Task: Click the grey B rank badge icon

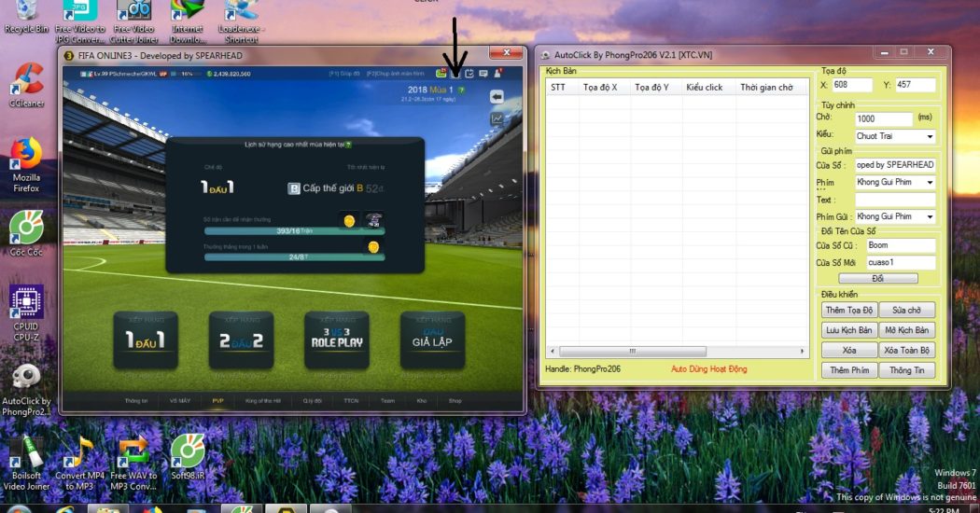Action: tap(294, 188)
